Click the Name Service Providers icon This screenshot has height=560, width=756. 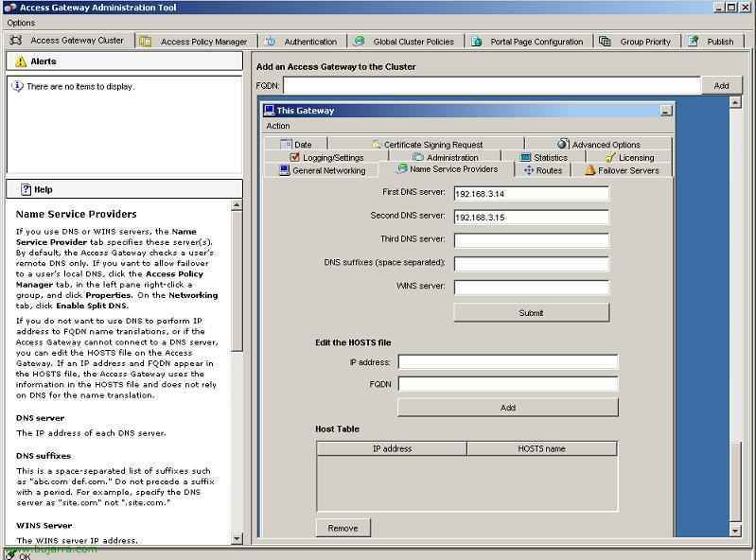pos(401,168)
